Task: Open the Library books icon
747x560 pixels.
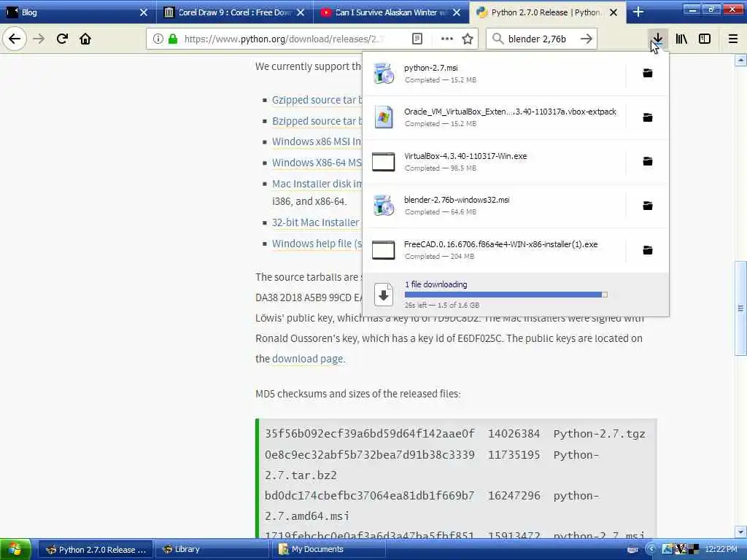Action: coord(681,39)
